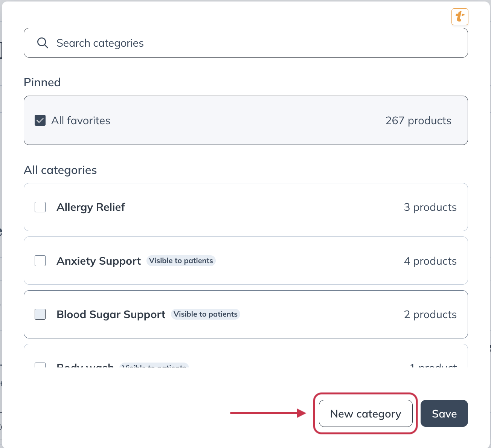This screenshot has width=491, height=448.
Task: Click the magnifying glass search icon
Action: [x=43, y=43]
